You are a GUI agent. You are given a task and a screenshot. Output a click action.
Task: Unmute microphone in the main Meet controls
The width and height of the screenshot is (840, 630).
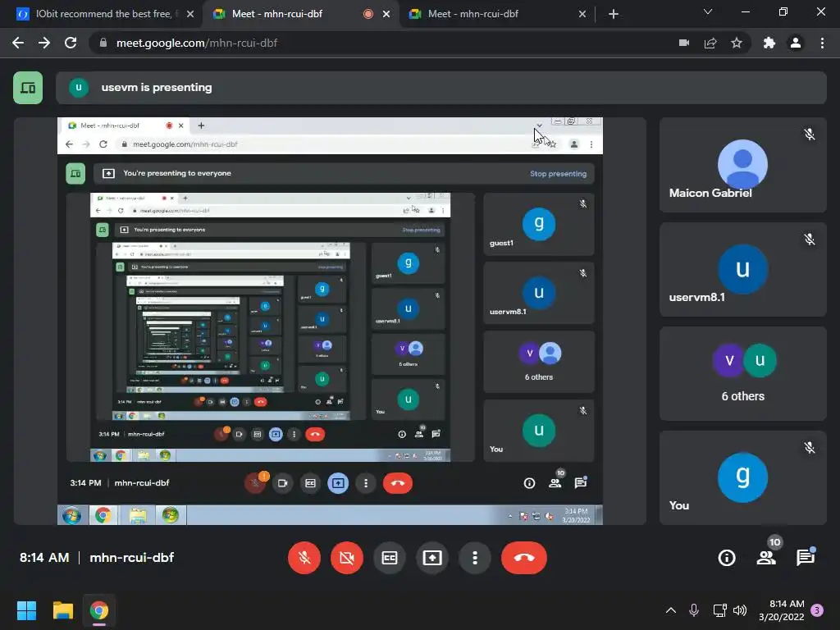point(304,558)
